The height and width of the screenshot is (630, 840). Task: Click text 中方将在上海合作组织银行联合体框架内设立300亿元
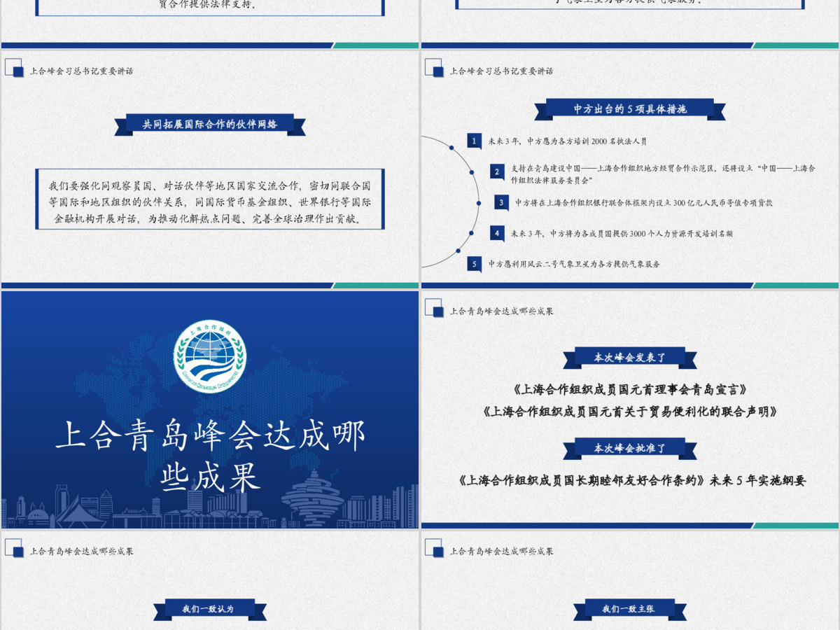point(644,203)
